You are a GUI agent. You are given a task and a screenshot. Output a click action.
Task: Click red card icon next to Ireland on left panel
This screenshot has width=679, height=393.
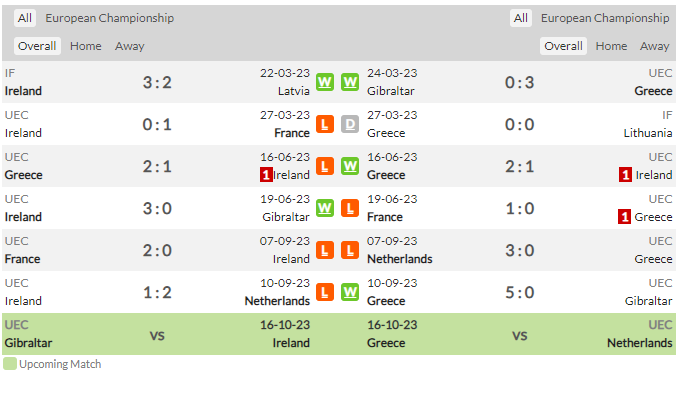tap(266, 175)
